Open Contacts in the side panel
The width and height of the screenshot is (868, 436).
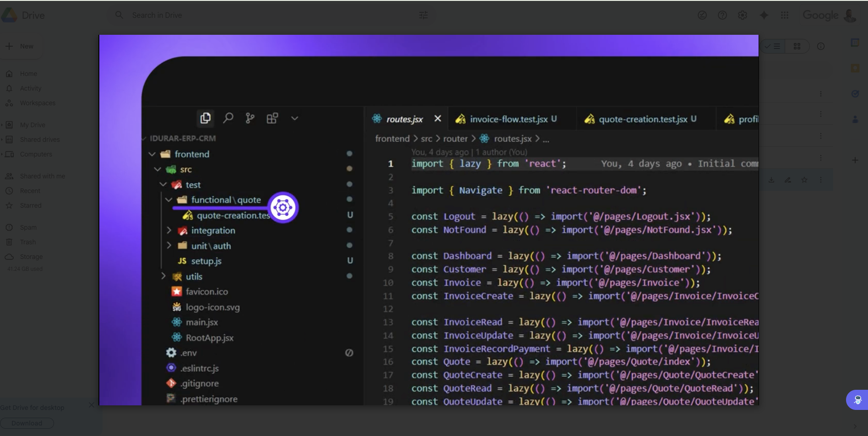click(x=855, y=119)
